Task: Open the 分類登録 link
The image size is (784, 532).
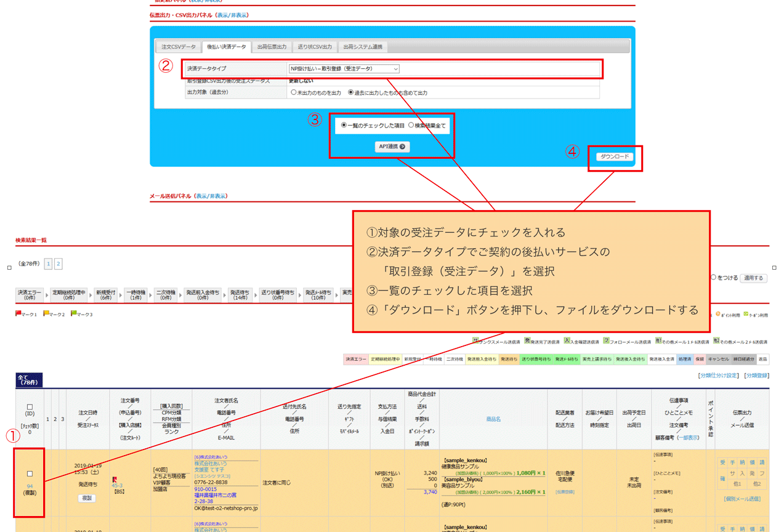Action: [x=756, y=375]
